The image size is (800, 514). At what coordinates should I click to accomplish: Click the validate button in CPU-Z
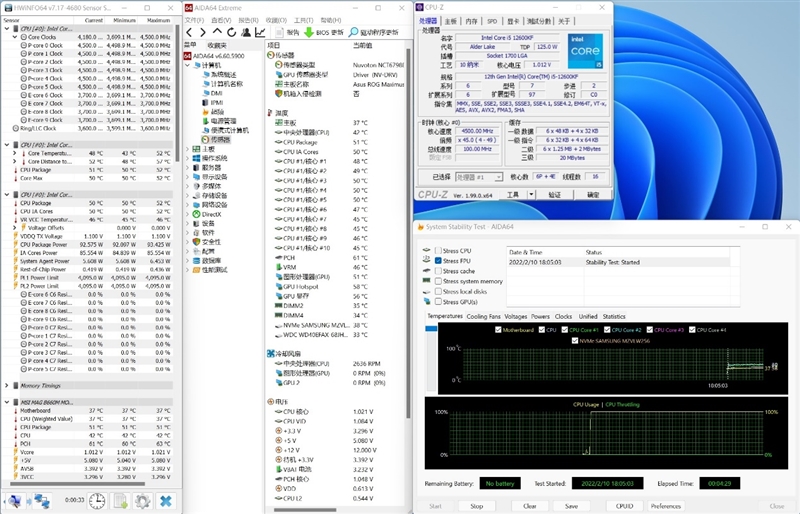(x=555, y=194)
